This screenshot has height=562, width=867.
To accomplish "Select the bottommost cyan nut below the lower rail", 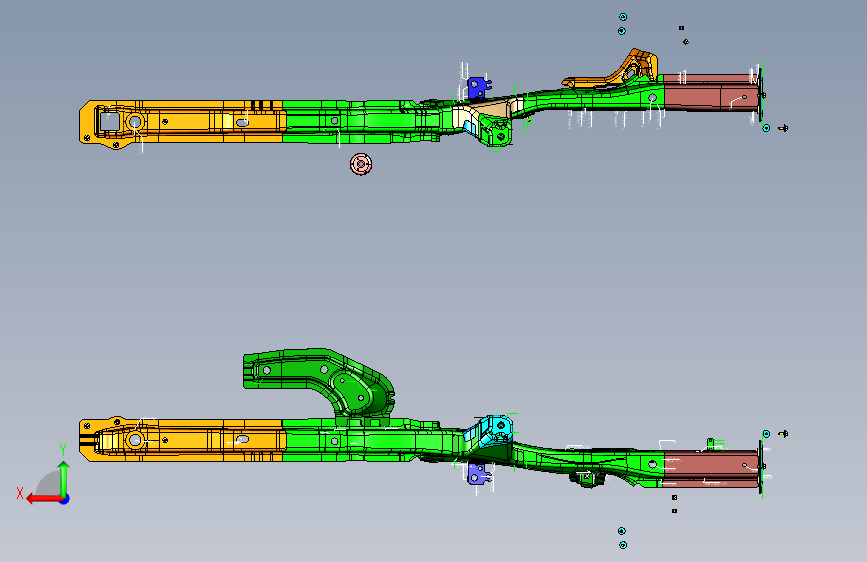I will tap(623, 545).
